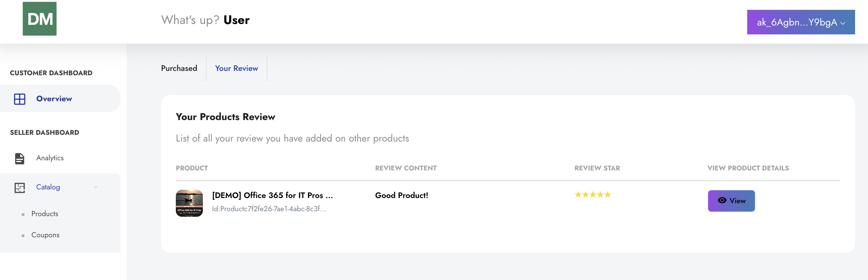Click the green DM logo
Viewport: 868px width, 280px height.
coord(39,19)
